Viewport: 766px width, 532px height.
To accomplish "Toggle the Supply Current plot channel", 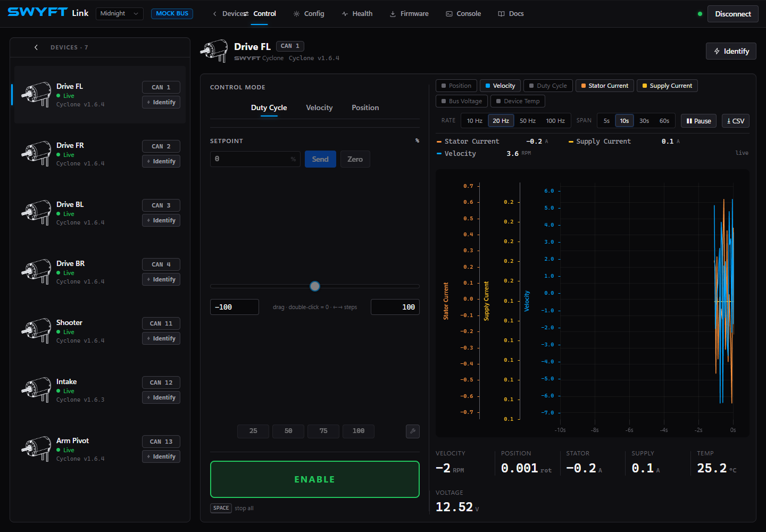I will (x=667, y=86).
